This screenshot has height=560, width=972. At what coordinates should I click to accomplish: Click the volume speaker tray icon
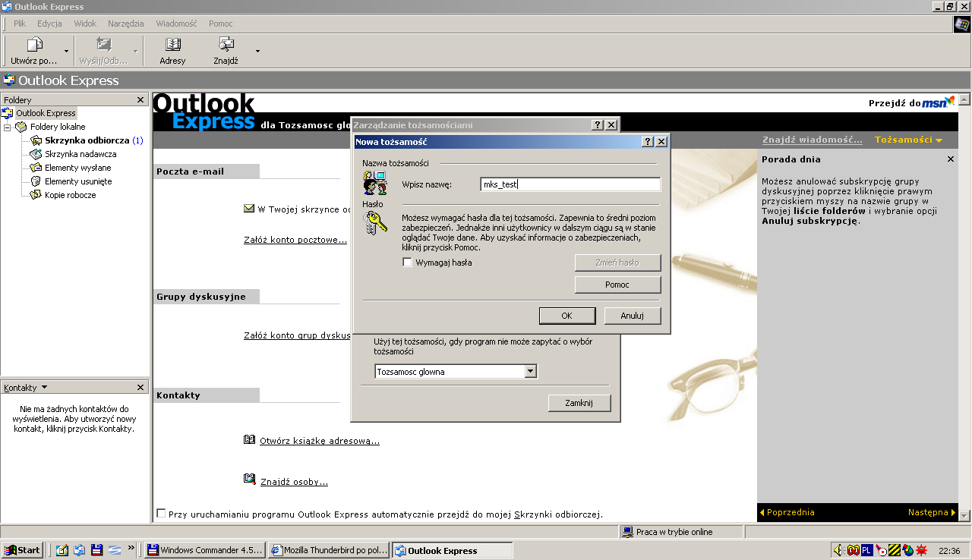838,550
